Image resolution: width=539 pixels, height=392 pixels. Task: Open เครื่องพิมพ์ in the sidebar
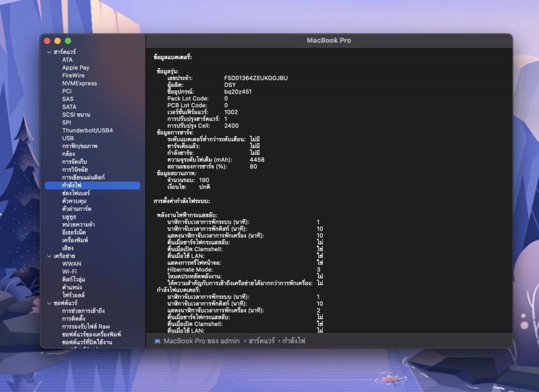(x=75, y=240)
